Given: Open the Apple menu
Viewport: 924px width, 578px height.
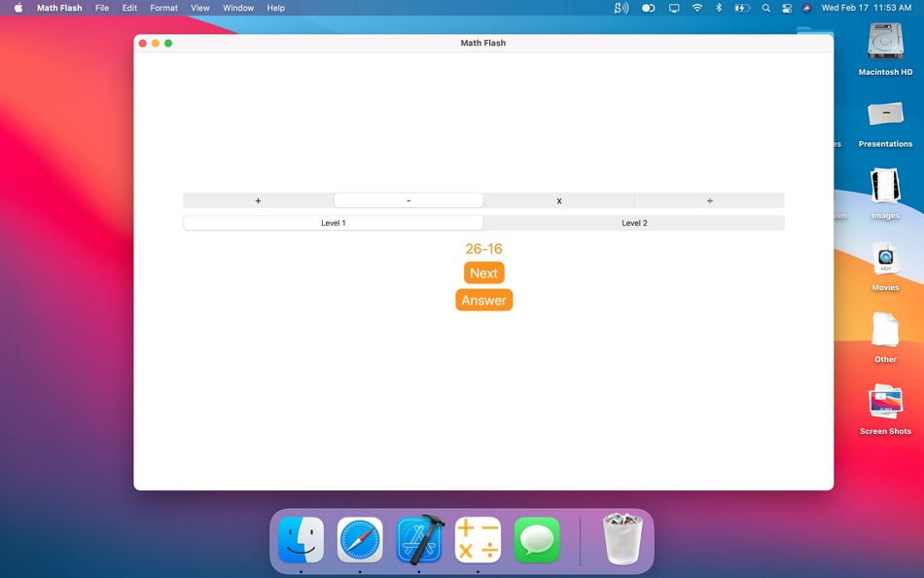Looking at the screenshot, I should (x=18, y=8).
